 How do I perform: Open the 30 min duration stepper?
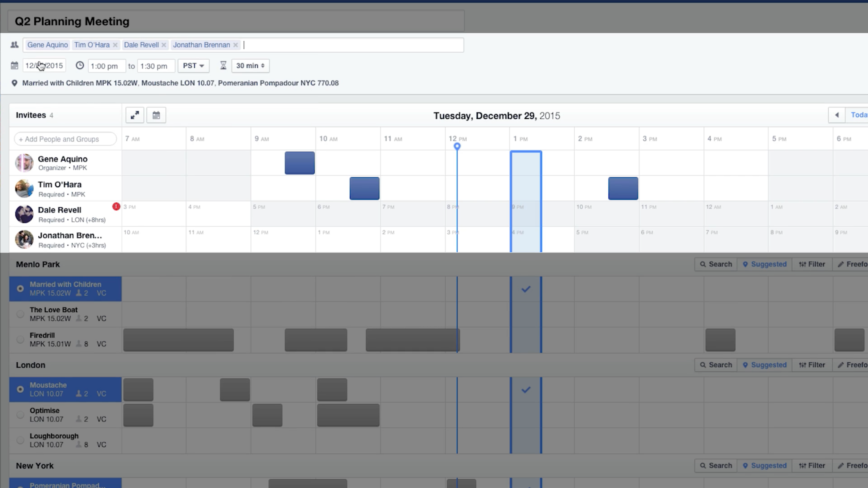pyautogui.click(x=250, y=65)
